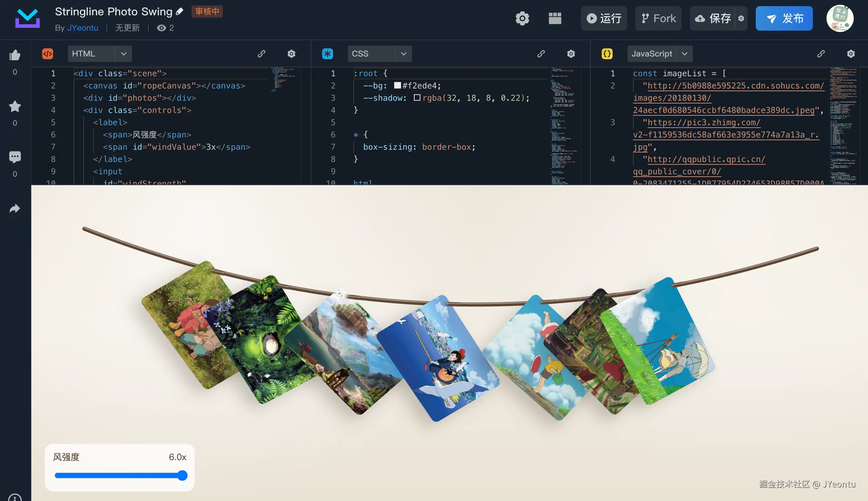Click the sohucs.com image URL in JavaScript
Image resolution: width=868 pixels, height=501 pixels.
[x=728, y=98]
